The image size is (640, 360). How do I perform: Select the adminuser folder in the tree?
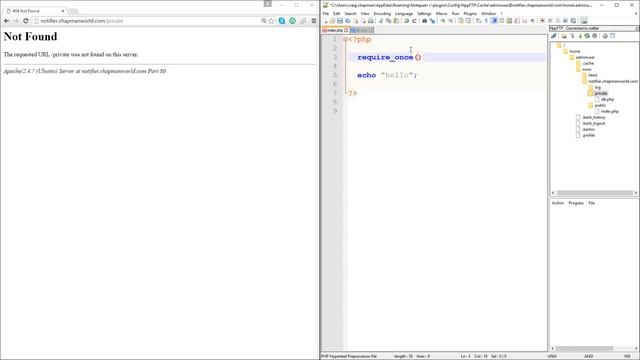click(585, 58)
